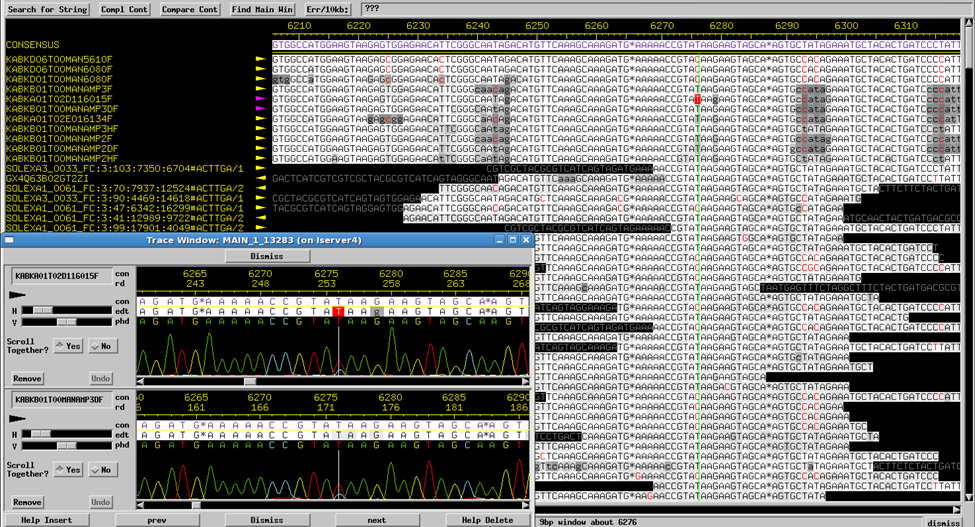Click the magenta arrow beside read KABKB01T00MANAMP3DF
This screenshot has width=975, height=527.
pyautogui.click(x=262, y=108)
